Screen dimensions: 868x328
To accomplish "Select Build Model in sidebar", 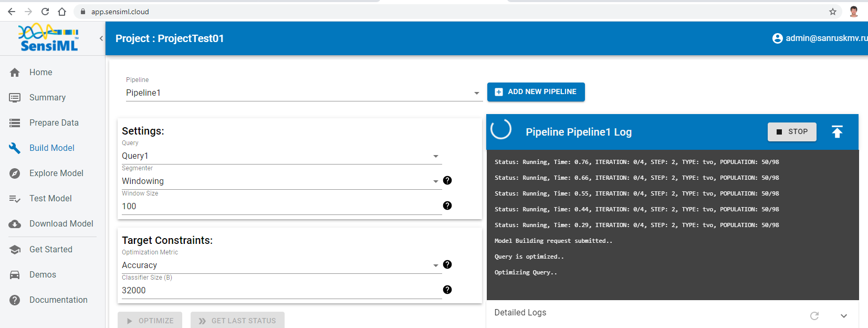I will (53, 148).
